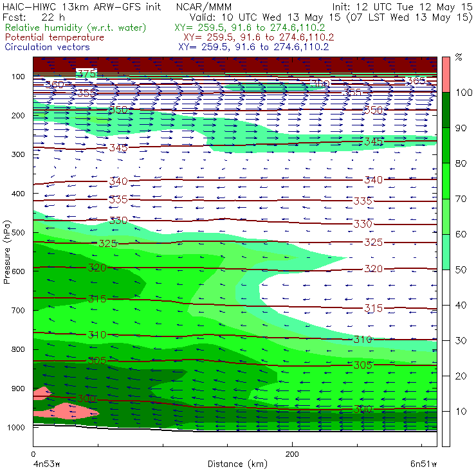Click the darkest green 90–100% color bar segment
This screenshot has width=476, height=476.
(x=446, y=110)
